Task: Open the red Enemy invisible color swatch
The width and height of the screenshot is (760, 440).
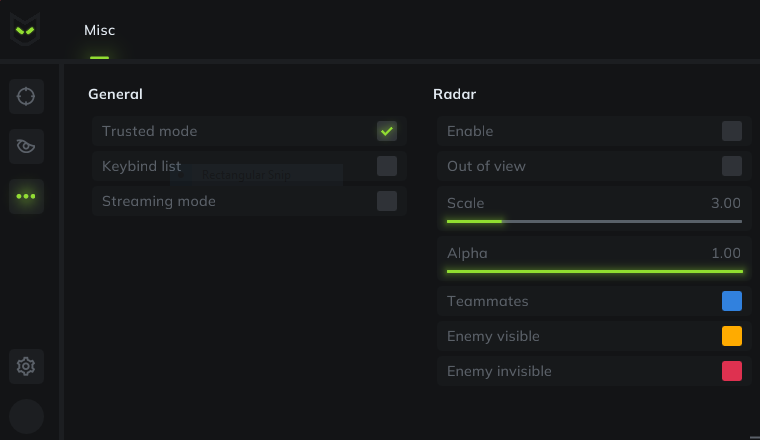Action: [x=731, y=371]
